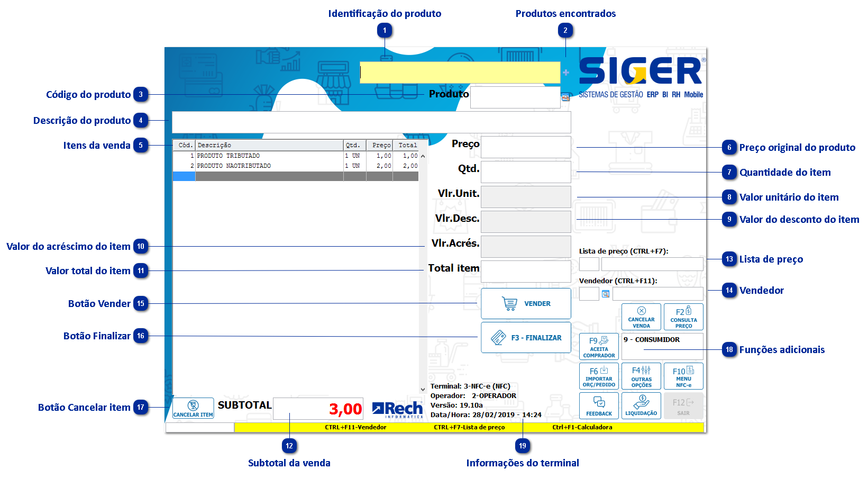Select the PRODUTO NAOTRIBUTADO row
This screenshot has height=478, width=868.
295,166
